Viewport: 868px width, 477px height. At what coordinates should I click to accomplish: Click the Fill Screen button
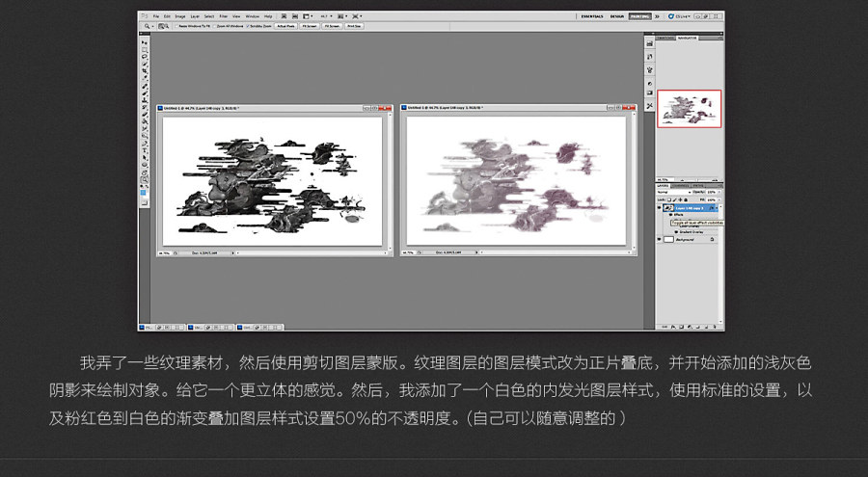(332, 26)
